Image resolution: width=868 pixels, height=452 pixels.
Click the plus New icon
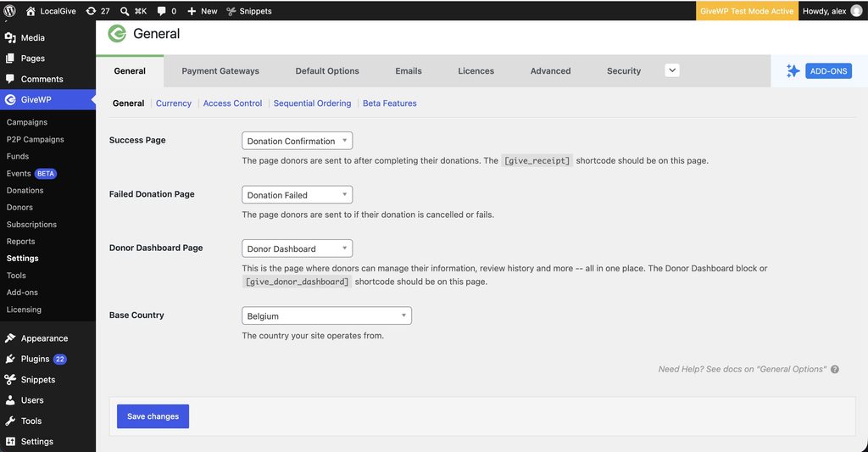tap(192, 10)
